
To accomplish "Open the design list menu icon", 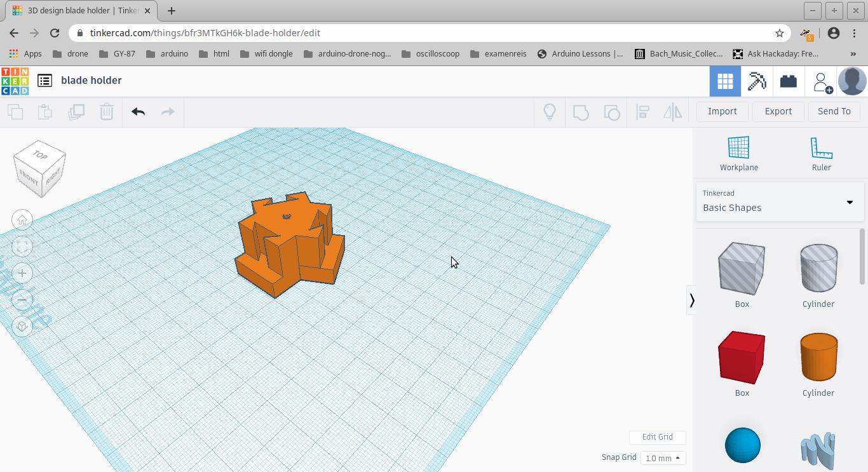I will [44, 80].
